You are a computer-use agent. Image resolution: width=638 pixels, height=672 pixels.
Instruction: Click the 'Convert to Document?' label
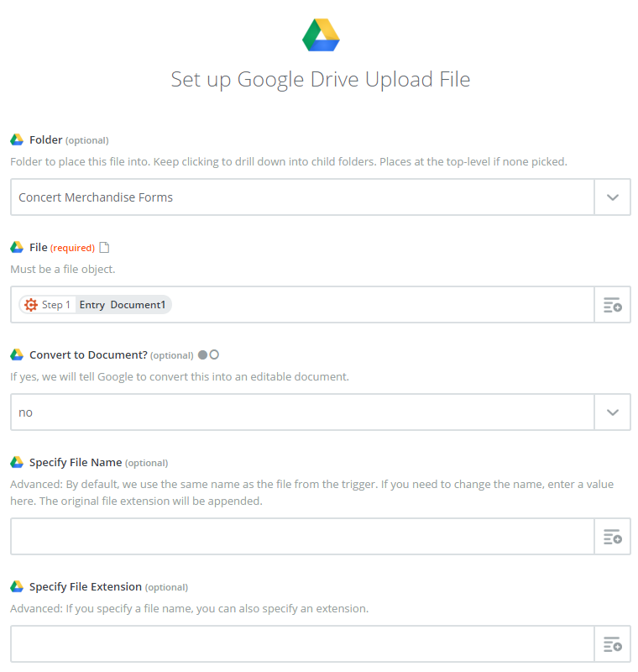(88, 354)
